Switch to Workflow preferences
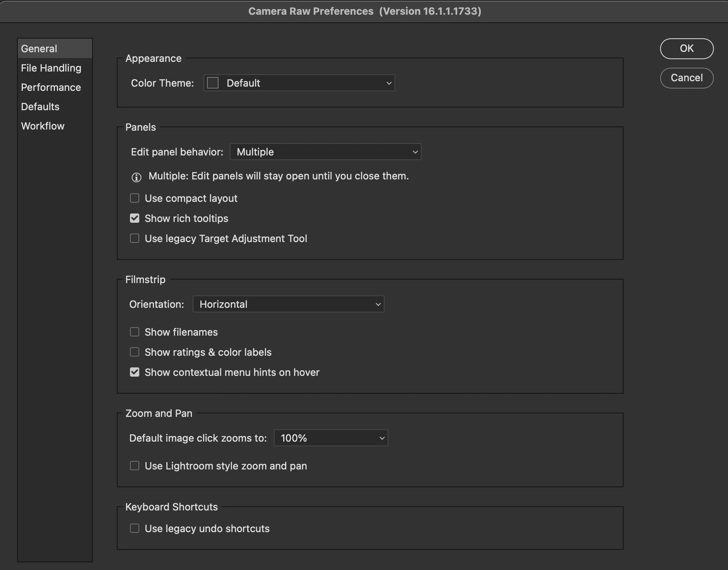 click(55, 126)
